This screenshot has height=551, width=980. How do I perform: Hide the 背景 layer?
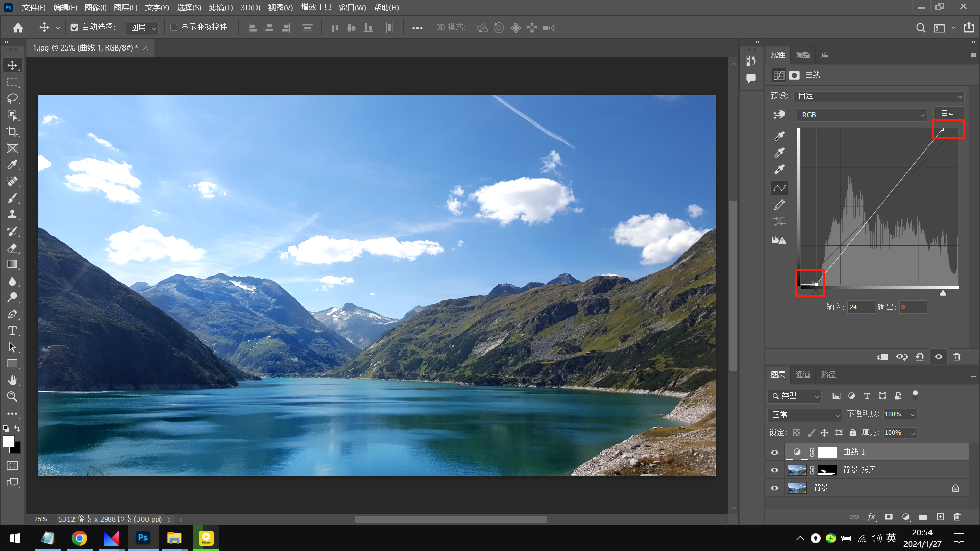click(x=774, y=488)
